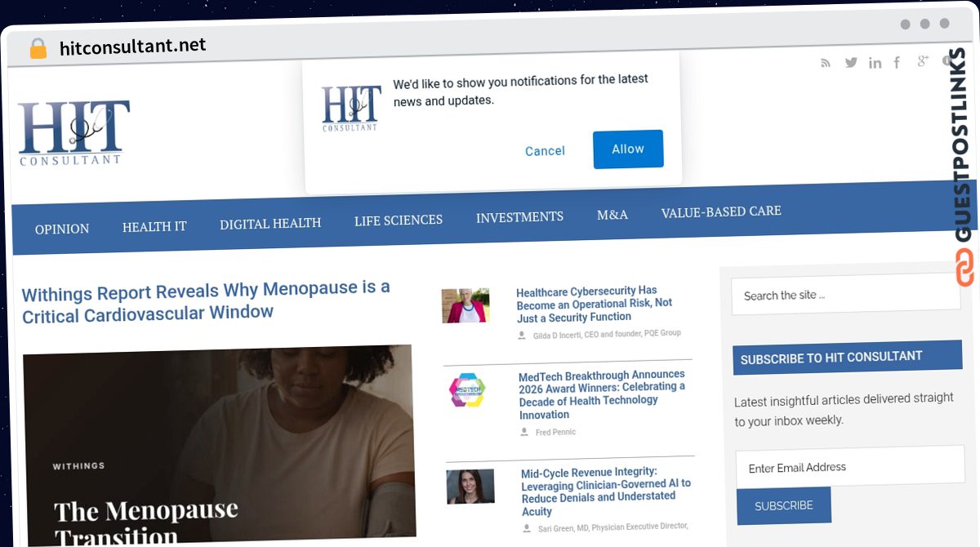Open the Opinion menu
980x547 pixels.
click(x=62, y=229)
